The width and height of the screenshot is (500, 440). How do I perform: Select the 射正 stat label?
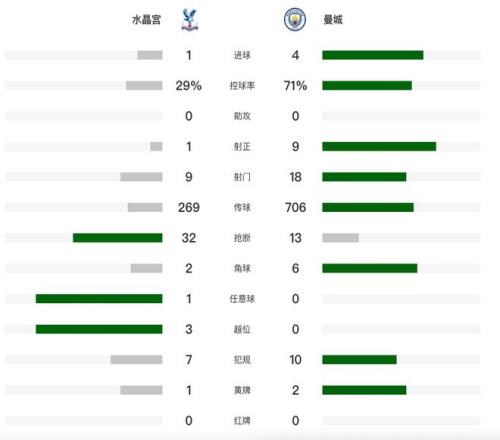coord(242,147)
